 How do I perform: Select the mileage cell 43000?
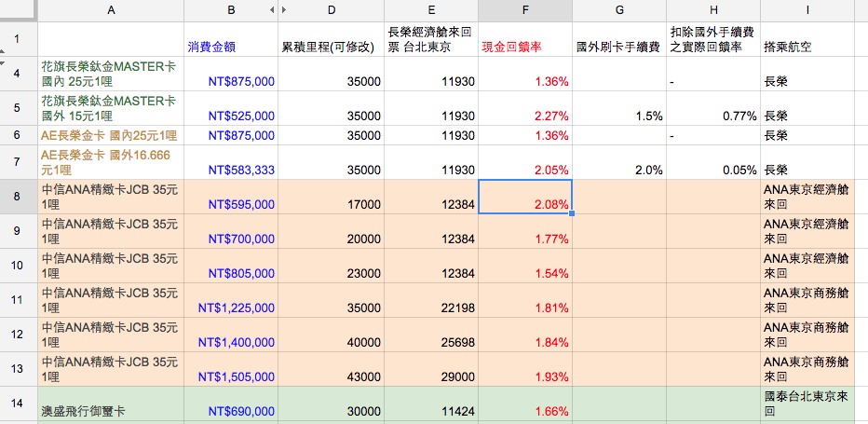coord(331,369)
